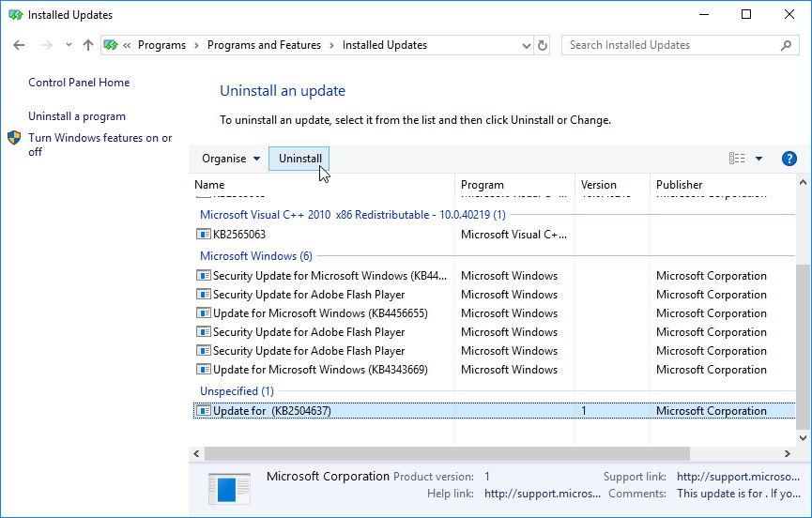
Task: Click Microsoft Visual C+... program cell for KB2565063
Action: [513, 235]
